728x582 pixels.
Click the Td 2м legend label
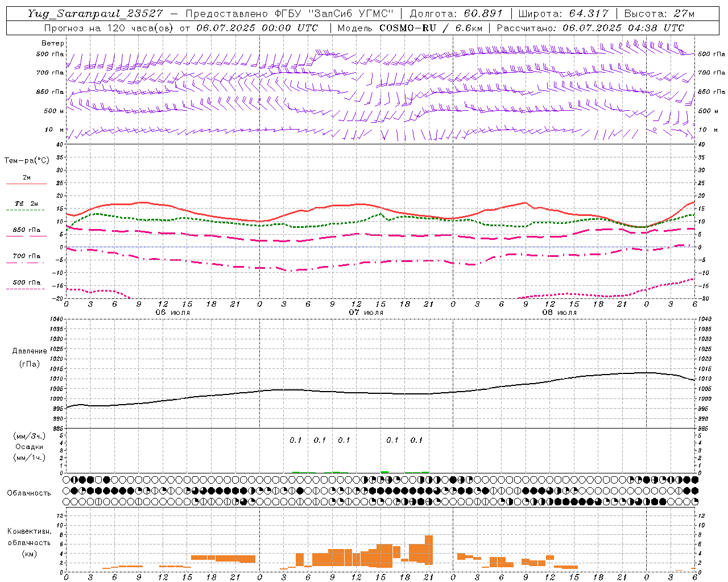click(x=26, y=203)
